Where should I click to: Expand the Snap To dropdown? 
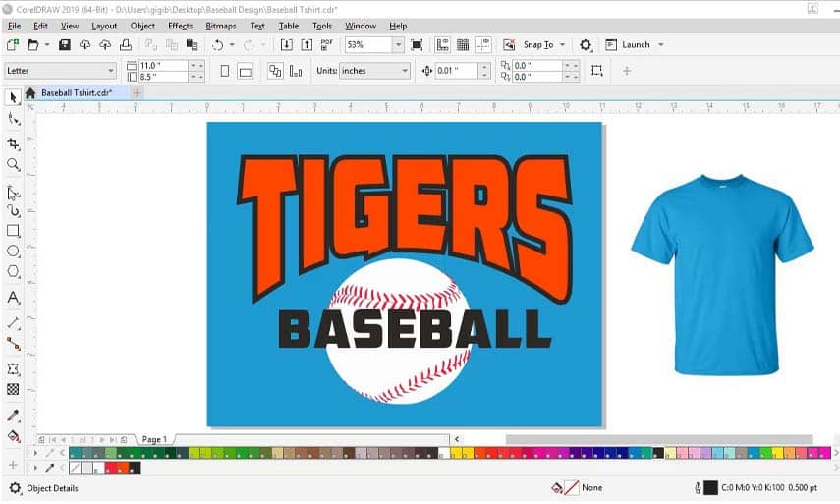[563, 45]
